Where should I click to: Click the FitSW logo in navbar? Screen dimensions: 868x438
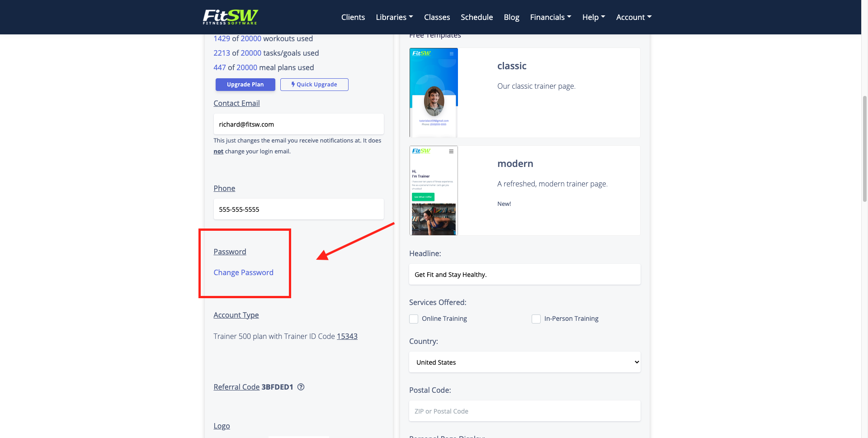click(x=230, y=17)
